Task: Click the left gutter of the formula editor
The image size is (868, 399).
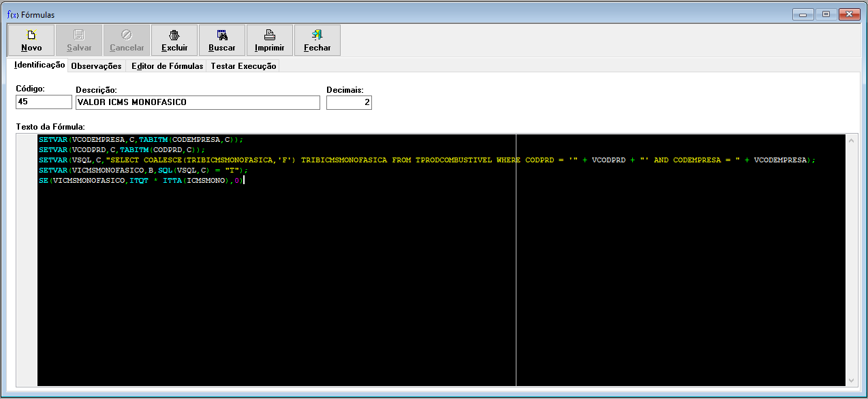Action: coord(27,259)
